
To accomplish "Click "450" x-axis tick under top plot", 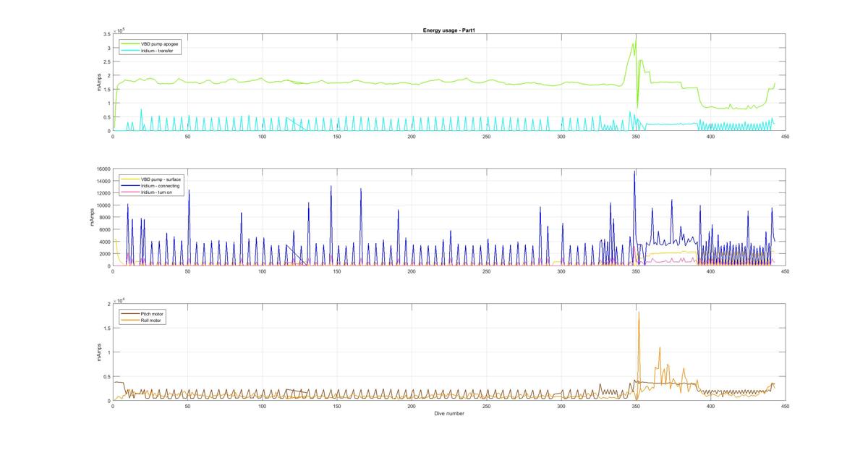I will pos(785,137).
